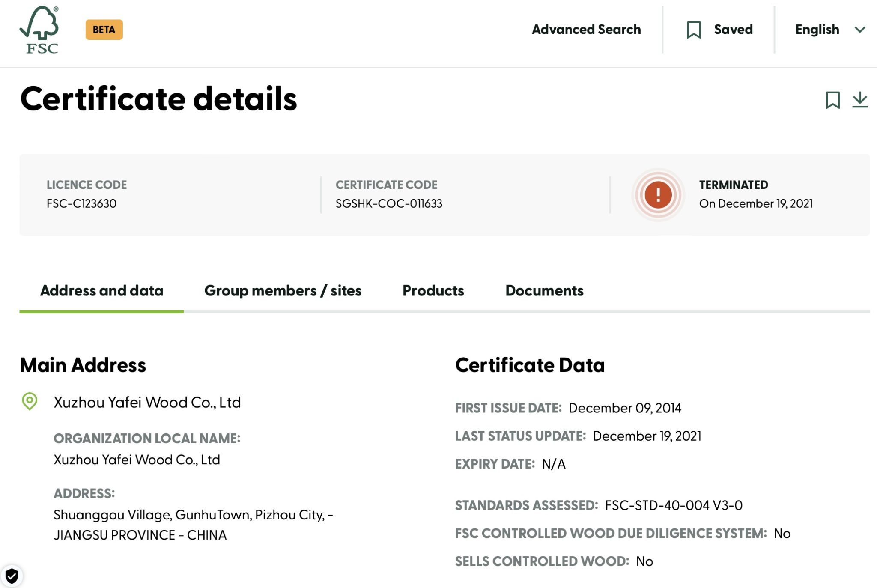Open Advanced Search

click(x=586, y=30)
